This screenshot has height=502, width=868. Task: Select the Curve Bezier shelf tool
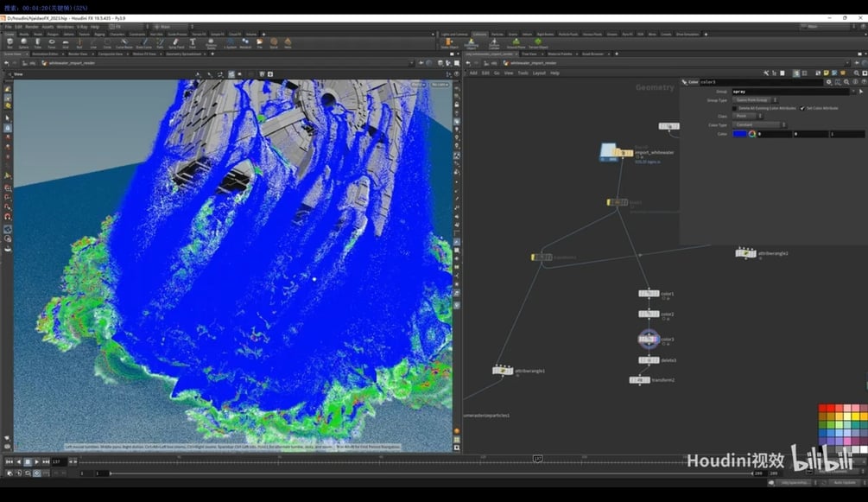124,42
